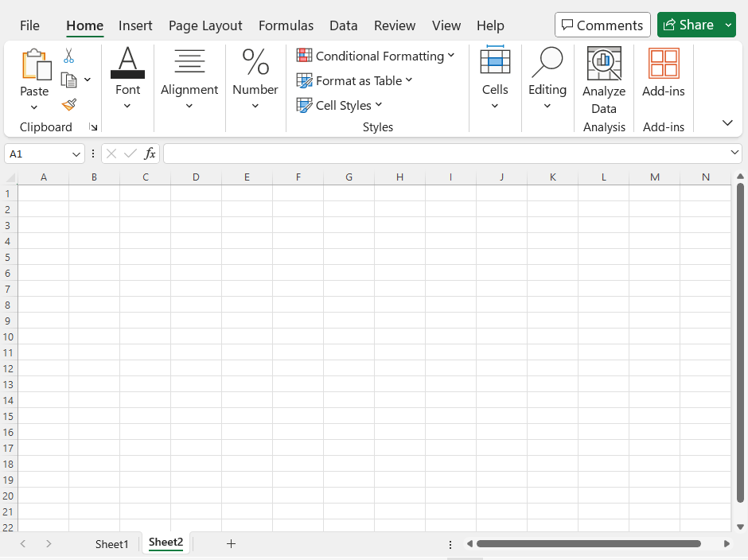Viewport: 748px width, 560px height.
Task: Switch to Sheet1
Action: click(x=111, y=543)
